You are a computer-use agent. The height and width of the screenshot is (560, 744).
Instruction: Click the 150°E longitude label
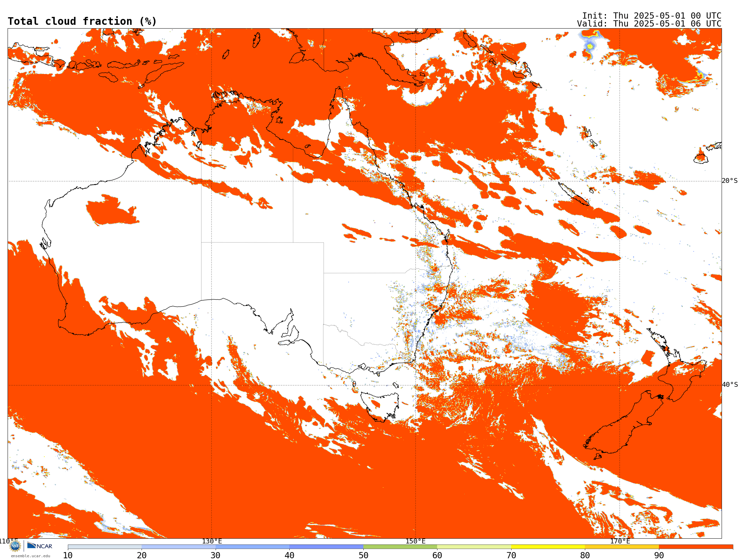[415, 541]
